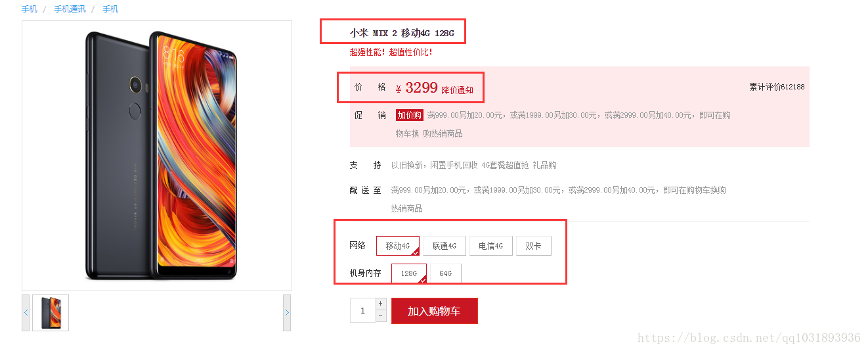868x351 pixels.
Task: Choose the 双卡 network option
Action: pyautogui.click(x=534, y=246)
